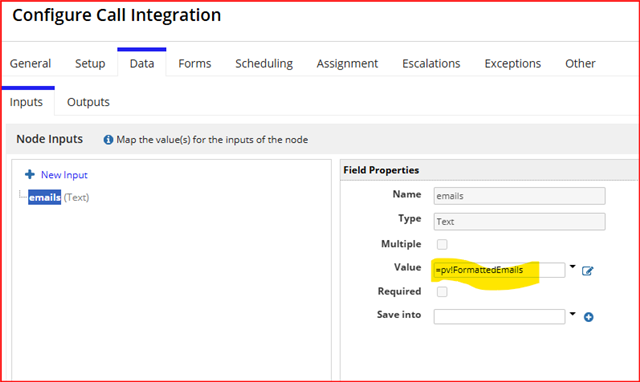Switch to the Escalations tab

431,64
